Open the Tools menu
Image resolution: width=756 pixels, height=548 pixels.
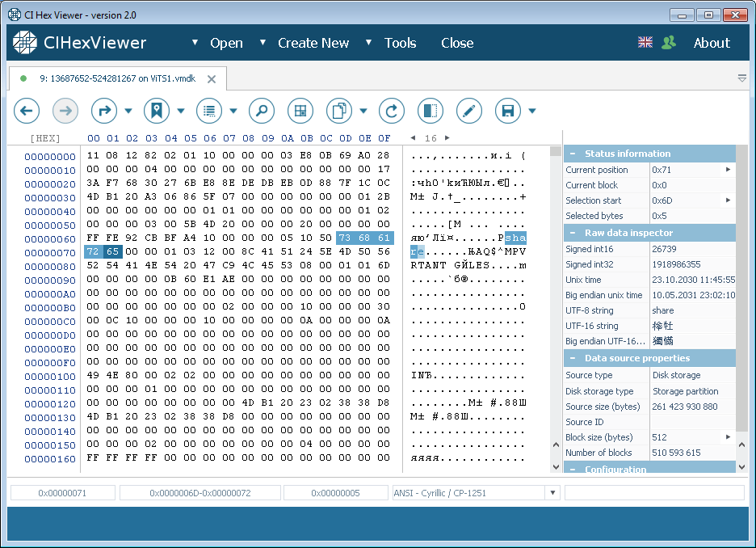click(401, 43)
